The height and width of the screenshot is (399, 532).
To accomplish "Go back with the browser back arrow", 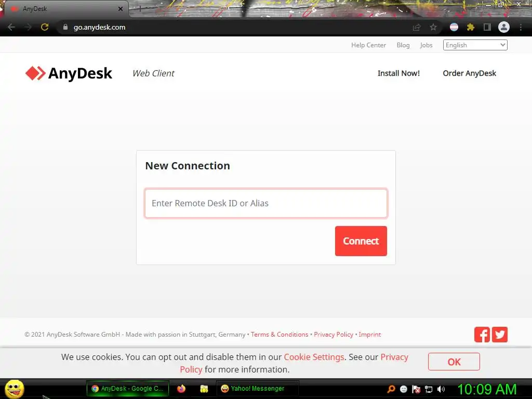I will (11, 27).
